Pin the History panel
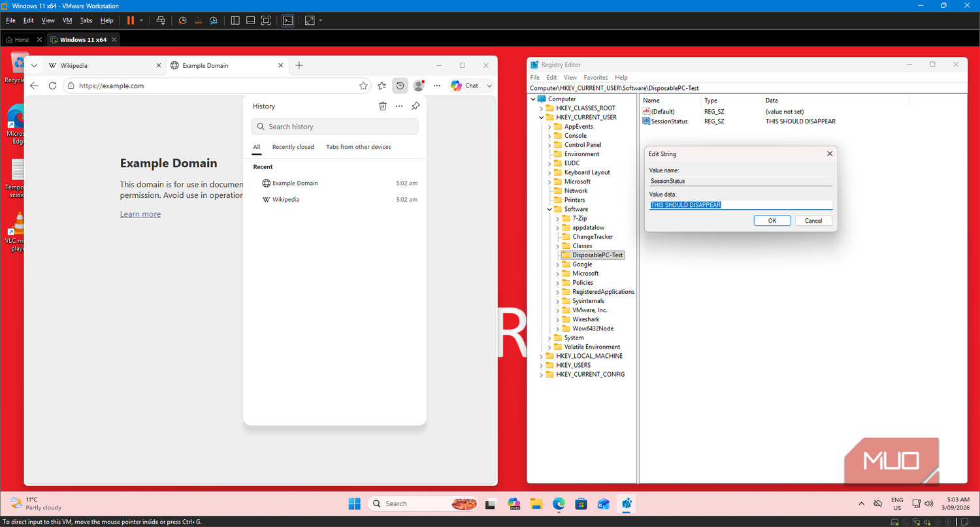 click(x=416, y=106)
